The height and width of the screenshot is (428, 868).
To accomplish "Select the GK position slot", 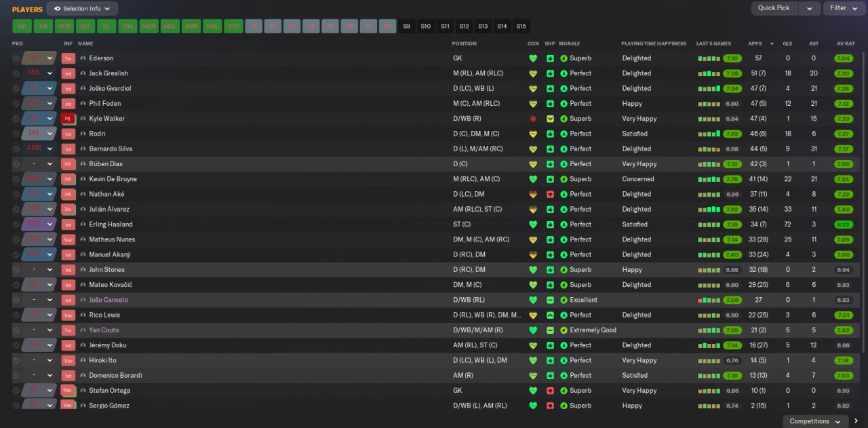I will (22, 26).
